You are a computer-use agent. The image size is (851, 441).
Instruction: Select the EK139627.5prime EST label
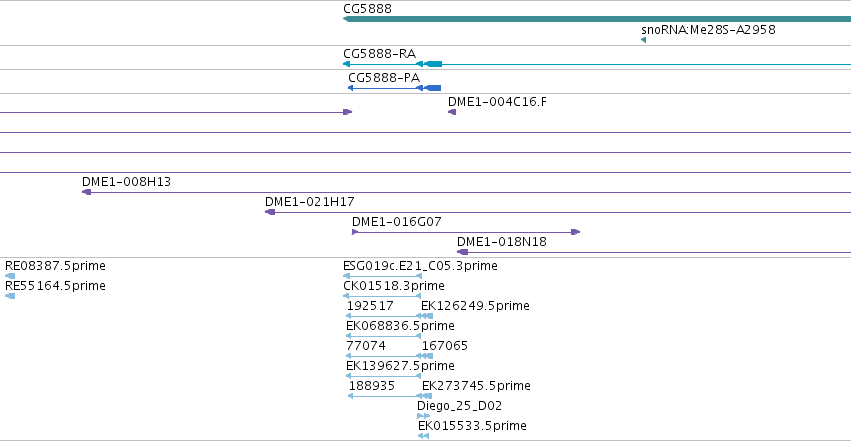click(400, 366)
